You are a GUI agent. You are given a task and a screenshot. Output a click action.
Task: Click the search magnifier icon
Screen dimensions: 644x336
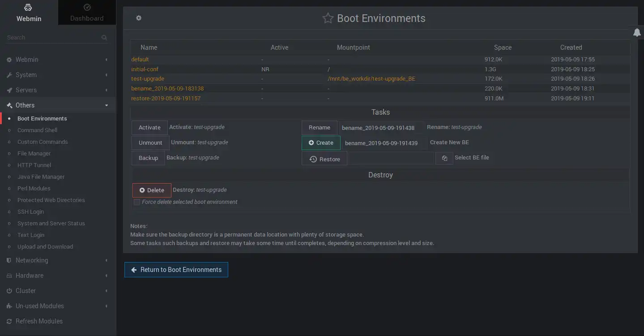(x=104, y=38)
